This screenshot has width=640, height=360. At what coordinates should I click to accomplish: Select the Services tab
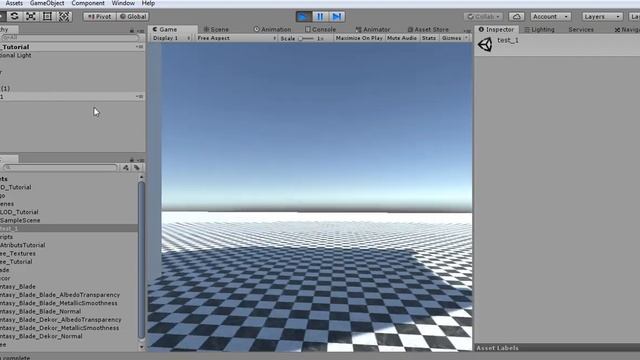click(x=581, y=29)
